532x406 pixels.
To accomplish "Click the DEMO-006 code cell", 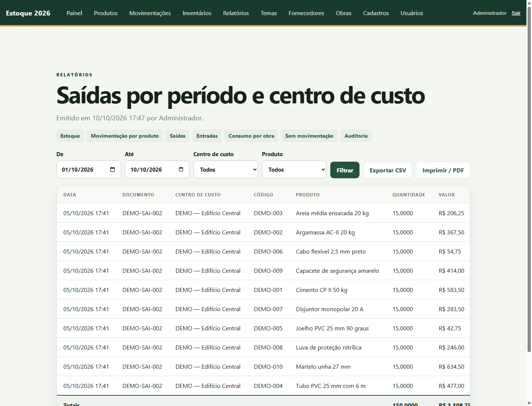I will point(268,251).
